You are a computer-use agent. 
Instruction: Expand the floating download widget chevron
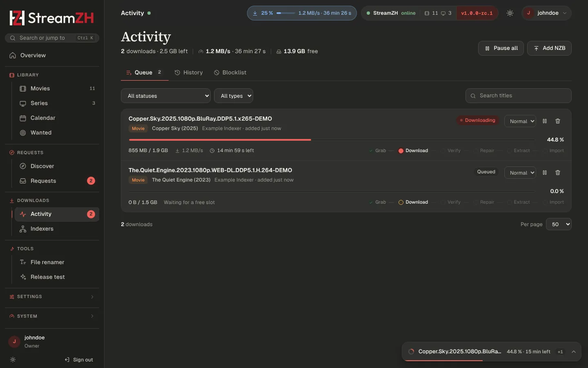click(574, 352)
